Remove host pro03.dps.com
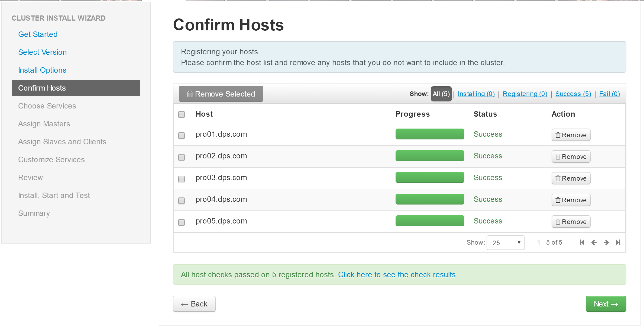Image resolution: width=644 pixels, height=329 pixels. (x=571, y=178)
